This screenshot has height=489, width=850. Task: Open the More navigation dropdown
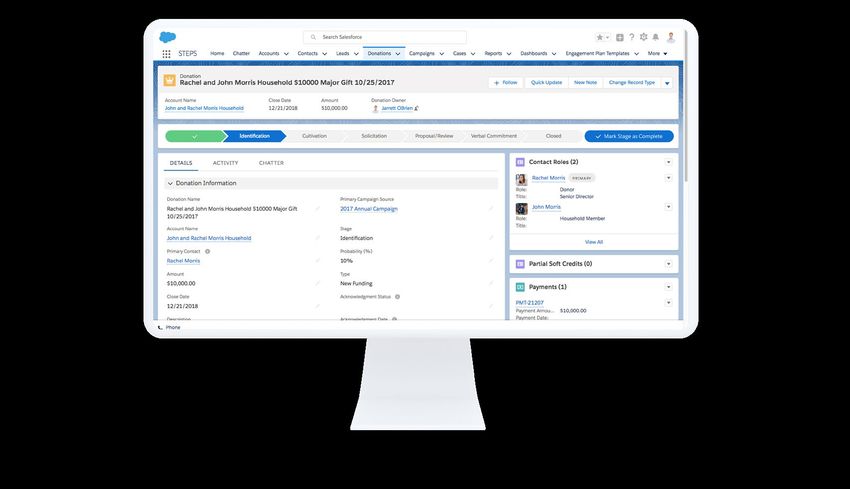coord(657,54)
